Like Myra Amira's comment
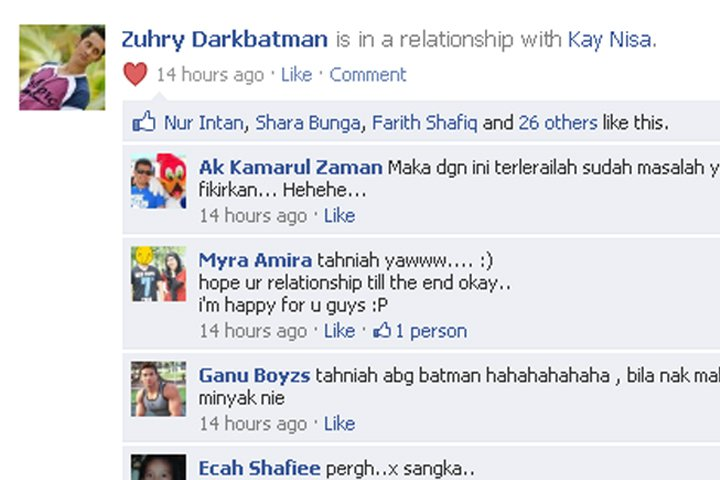This screenshot has width=720, height=480. click(339, 331)
